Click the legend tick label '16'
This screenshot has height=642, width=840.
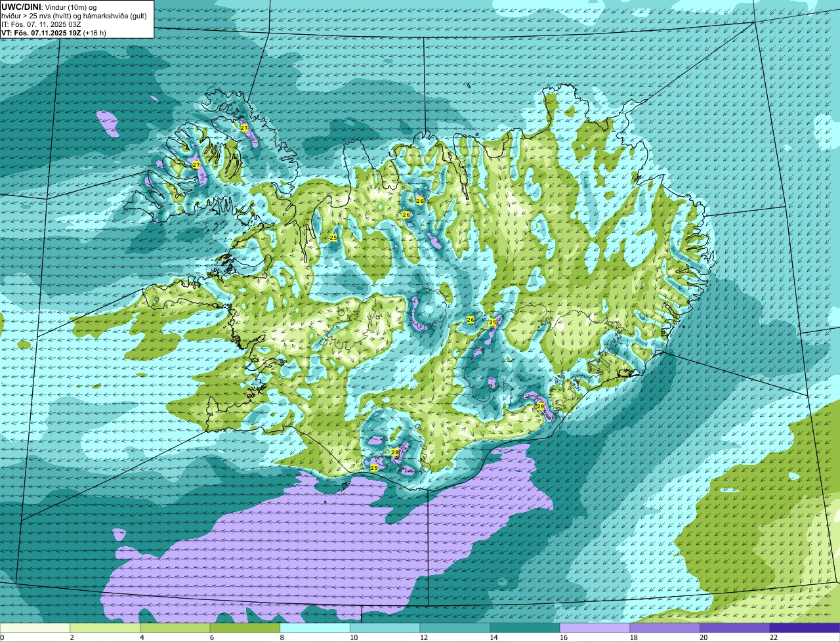pyautogui.click(x=563, y=637)
